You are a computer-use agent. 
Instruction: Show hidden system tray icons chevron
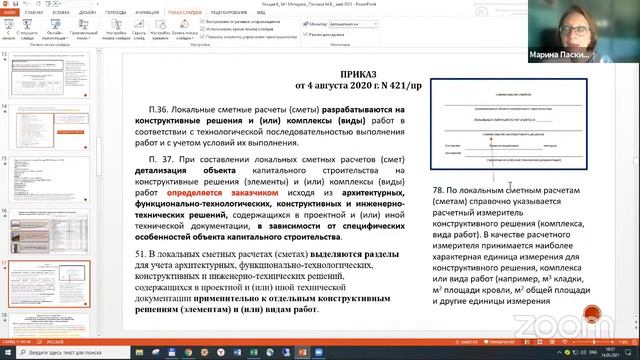pos(559,352)
